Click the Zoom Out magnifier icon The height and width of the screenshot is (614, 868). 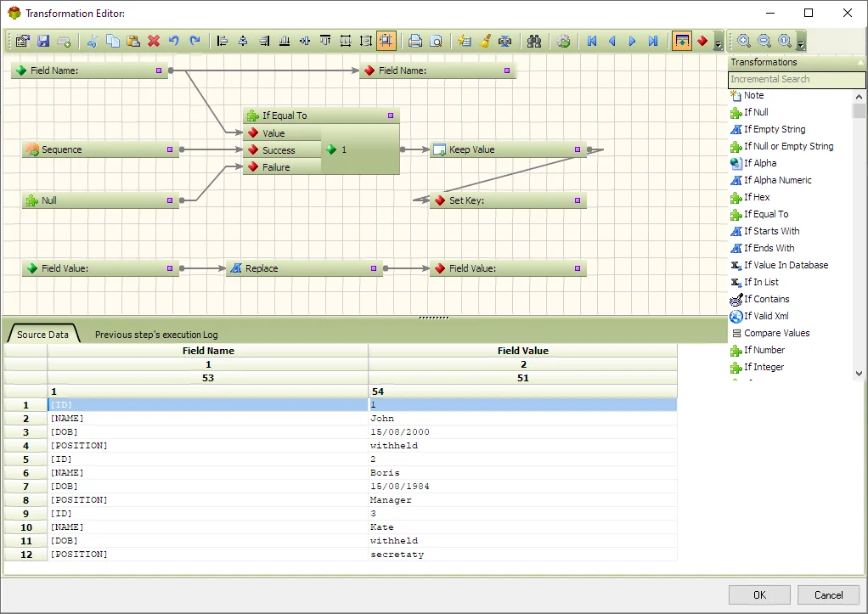coord(764,41)
